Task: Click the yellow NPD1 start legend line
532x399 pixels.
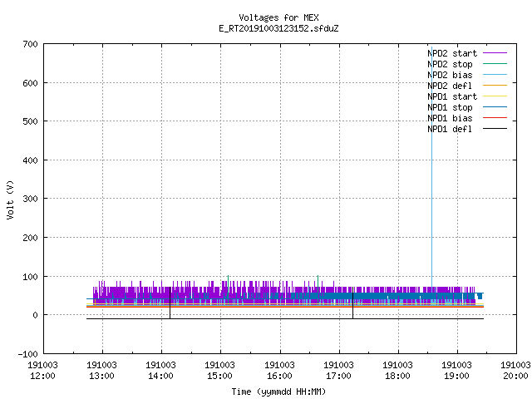Action: click(495, 96)
